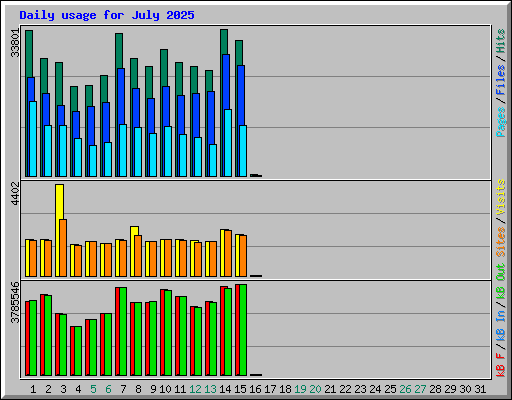Click the day 29 axis label
The image size is (512, 400).
click(450, 389)
